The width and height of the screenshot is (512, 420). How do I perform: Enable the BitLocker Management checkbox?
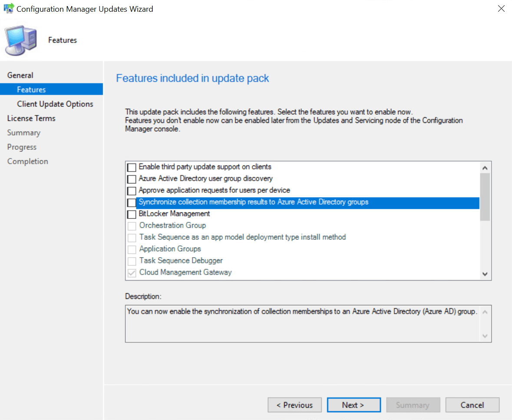132,214
